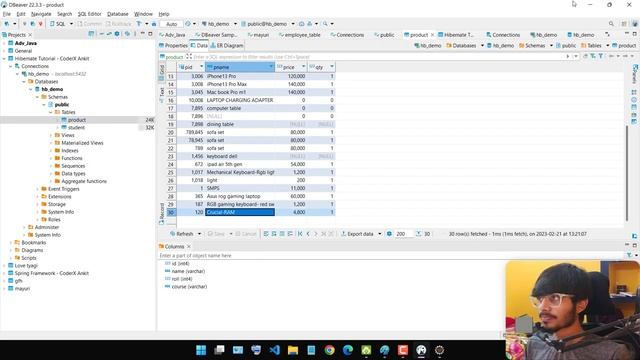This screenshot has width=640, height=360.
Task: Switch to the Properties tab
Action: coord(173,46)
